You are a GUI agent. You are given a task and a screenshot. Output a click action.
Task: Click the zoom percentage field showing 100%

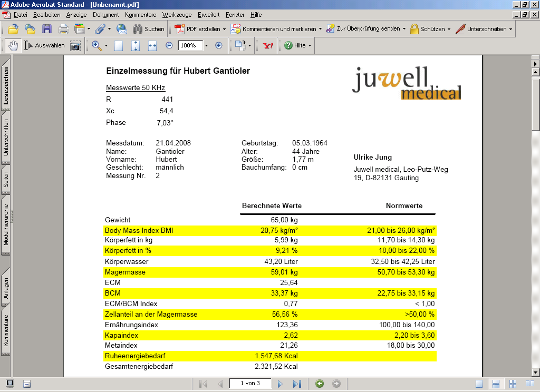pyautogui.click(x=190, y=45)
